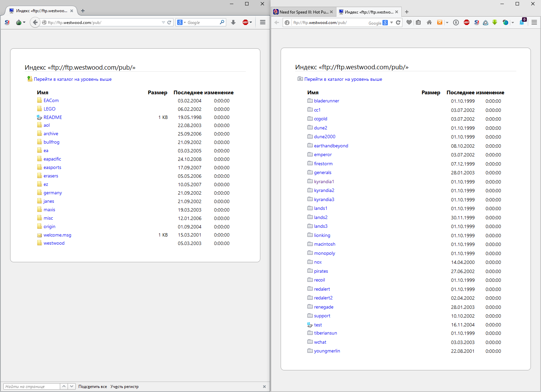Click the S! extension icon in right browser
Viewport: 541px width, 392px height.
pyautogui.click(x=477, y=22)
